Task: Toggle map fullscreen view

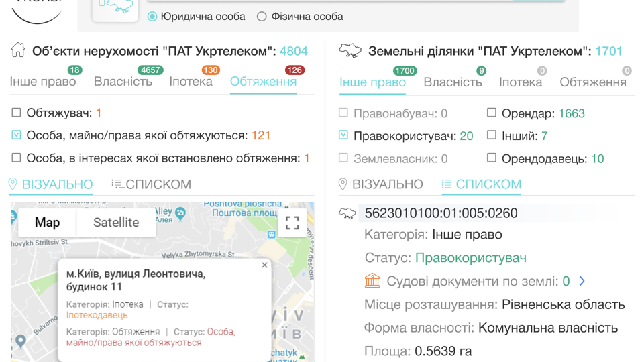Action: [292, 223]
